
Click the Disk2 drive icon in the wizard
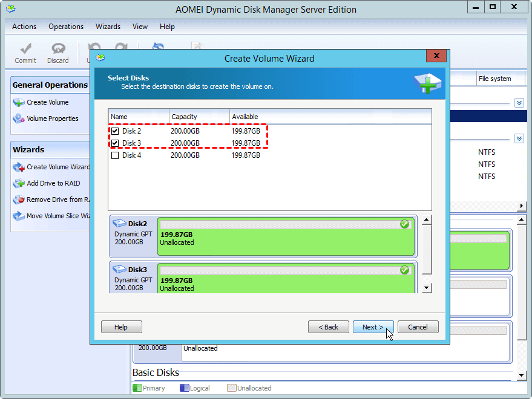click(119, 224)
